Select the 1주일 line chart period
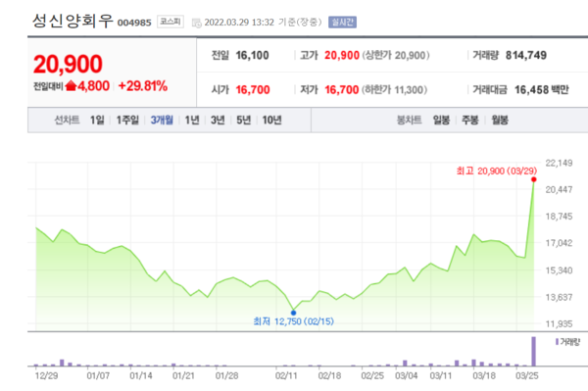Screen dimensions: 588x391 127,120
